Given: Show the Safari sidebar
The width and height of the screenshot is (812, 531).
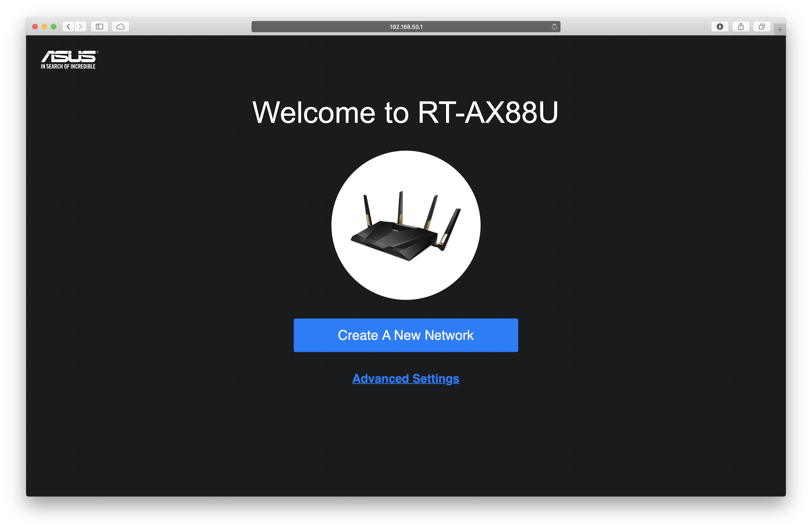Looking at the screenshot, I should point(100,27).
